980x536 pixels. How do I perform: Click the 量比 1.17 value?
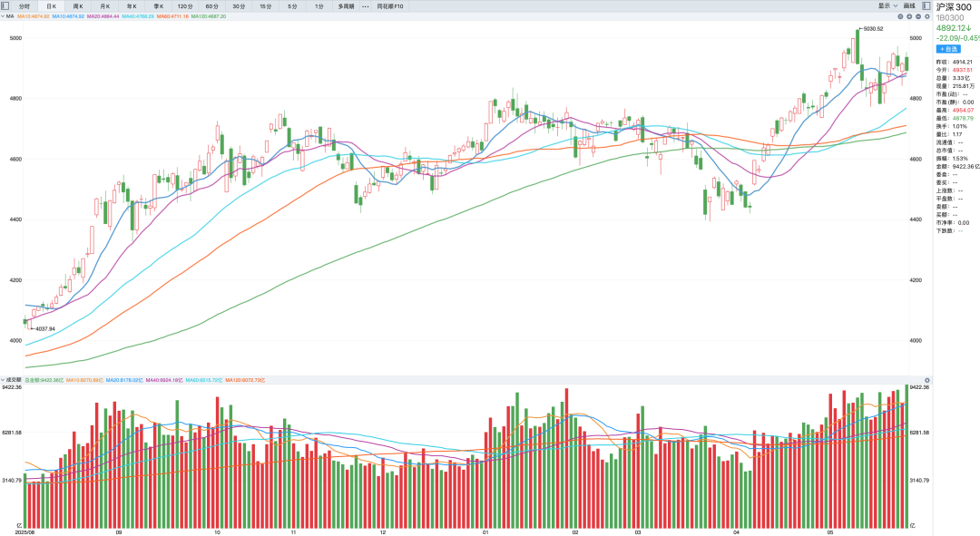point(957,134)
